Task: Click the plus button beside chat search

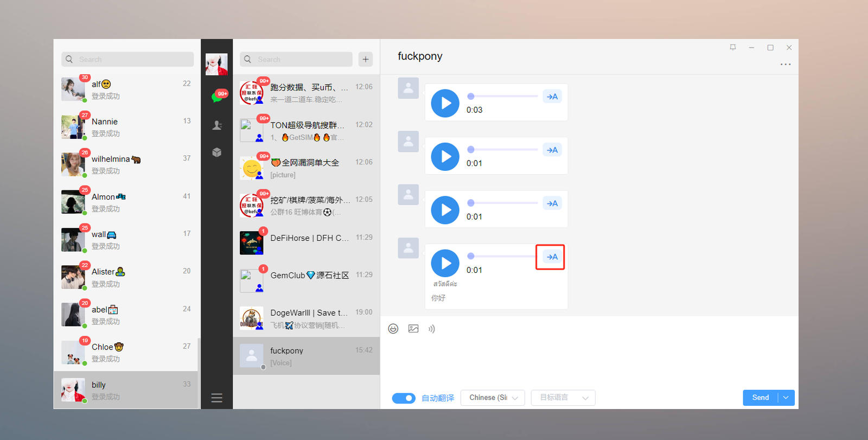Action: (366, 59)
